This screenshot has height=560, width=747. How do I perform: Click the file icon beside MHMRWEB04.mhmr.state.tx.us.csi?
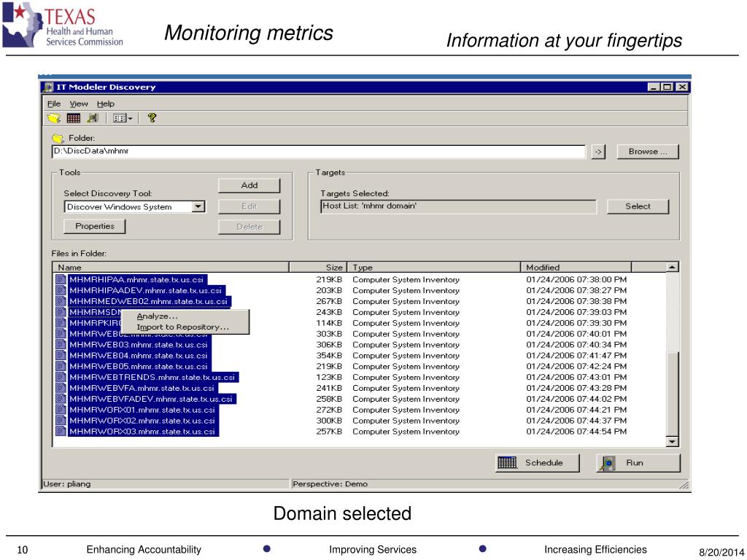61,356
